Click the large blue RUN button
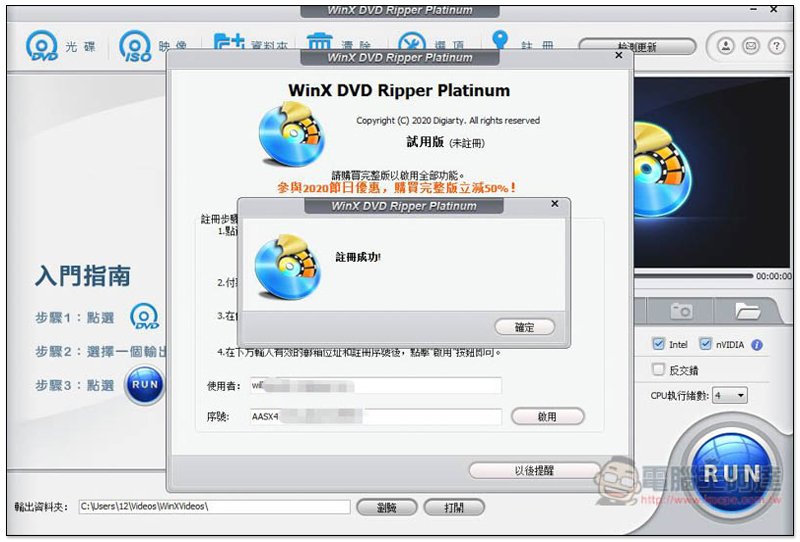Viewport: 800px width, 542px height. tap(731, 473)
